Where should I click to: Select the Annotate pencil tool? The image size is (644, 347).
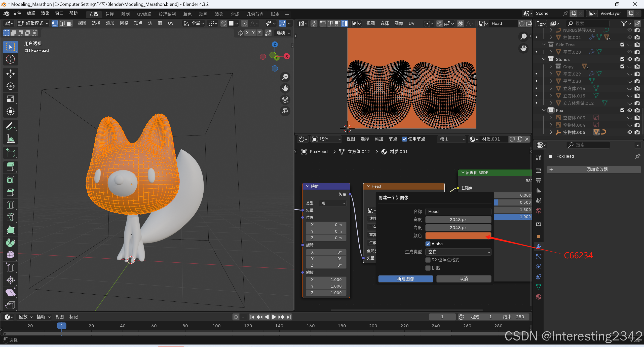point(10,126)
